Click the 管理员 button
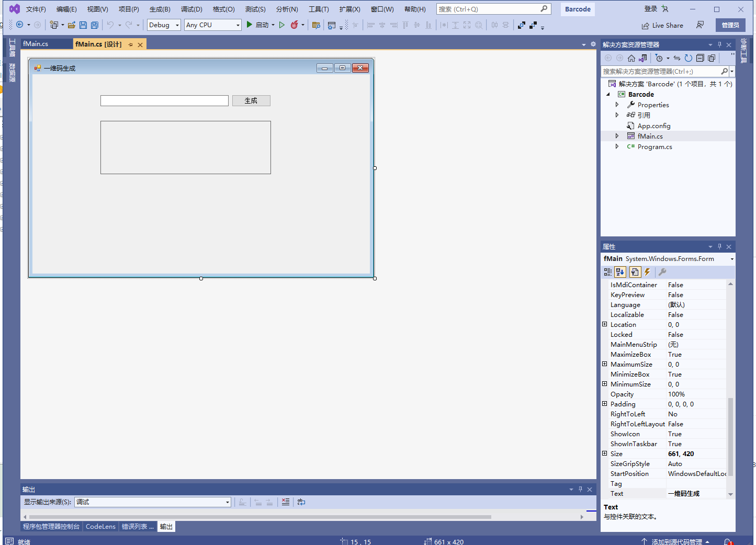 tap(730, 25)
